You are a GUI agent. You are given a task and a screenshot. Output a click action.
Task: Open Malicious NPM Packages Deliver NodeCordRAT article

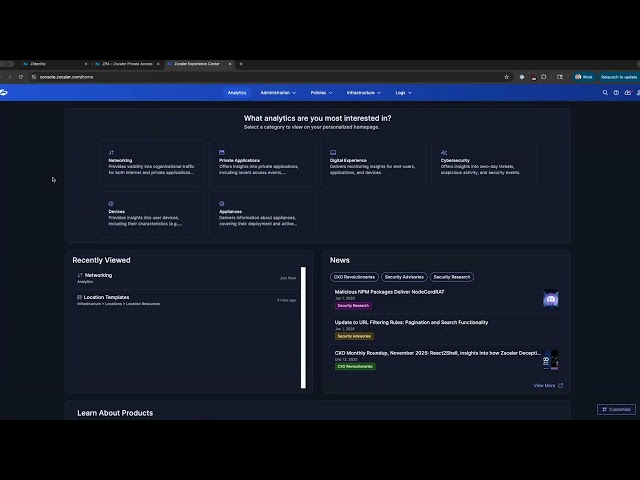click(x=389, y=292)
